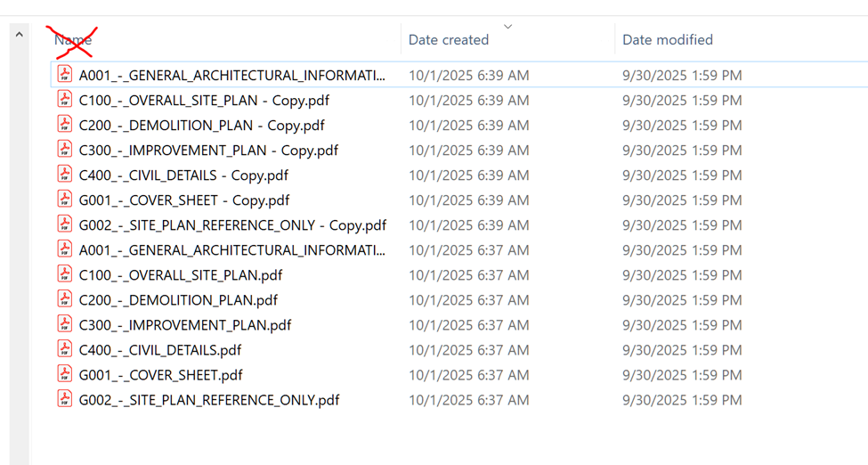The image size is (868, 465).
Task: Select first A001_-_GENERAL_ARCHITECTURAL_INFORMATI... file at top
Action: coord(232,76)
